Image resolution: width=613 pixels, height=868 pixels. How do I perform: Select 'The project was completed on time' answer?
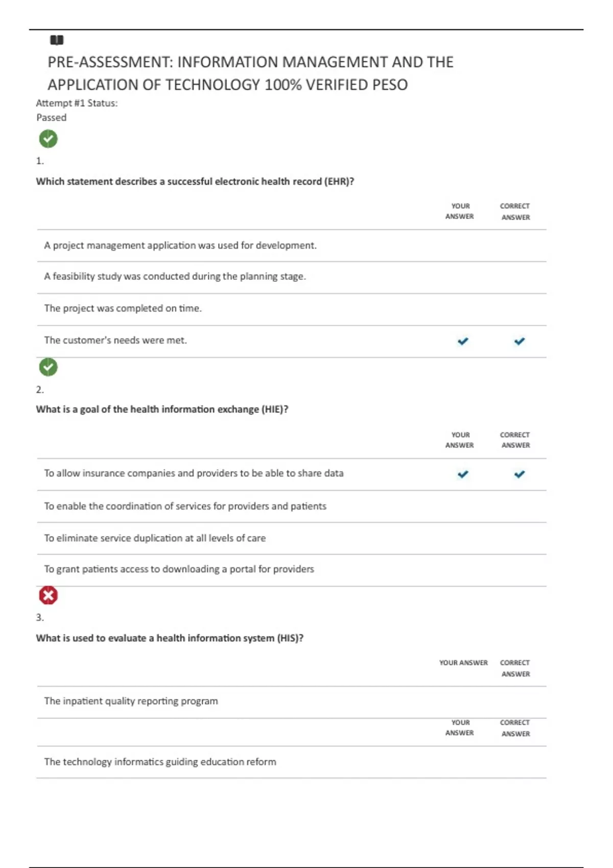(x=292, y=309)
